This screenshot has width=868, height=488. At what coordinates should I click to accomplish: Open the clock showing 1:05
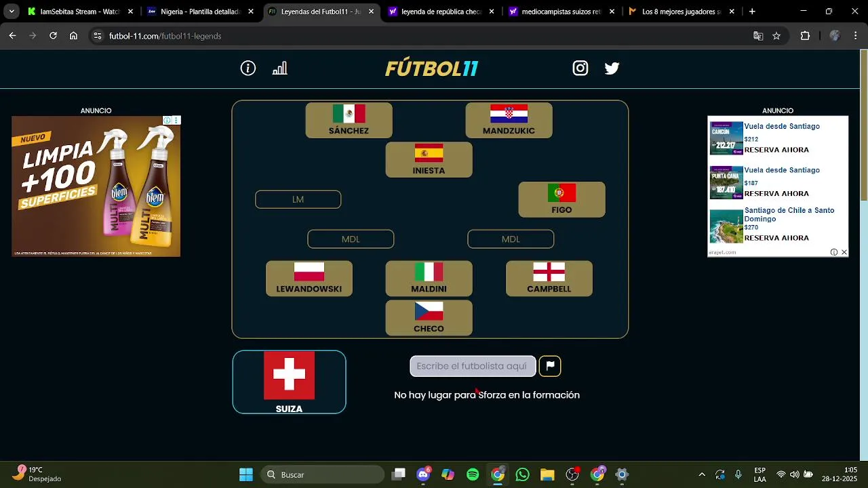tap(839, 474)
